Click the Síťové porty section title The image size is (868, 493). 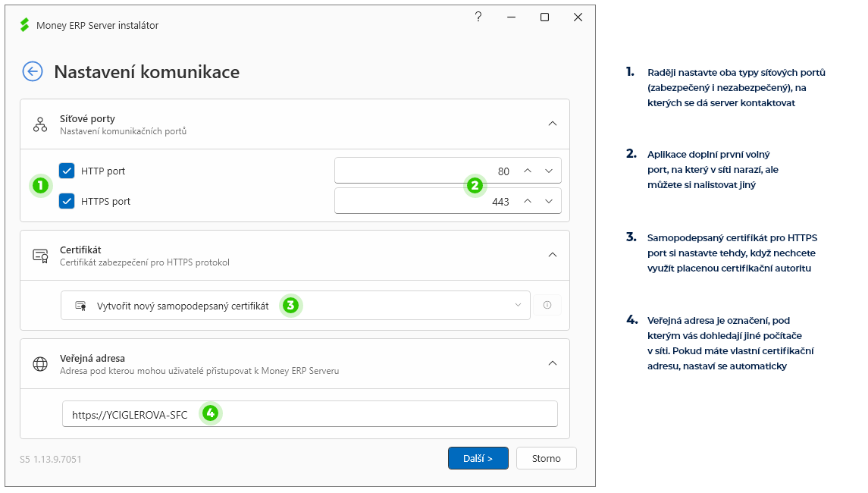point(87,118)
